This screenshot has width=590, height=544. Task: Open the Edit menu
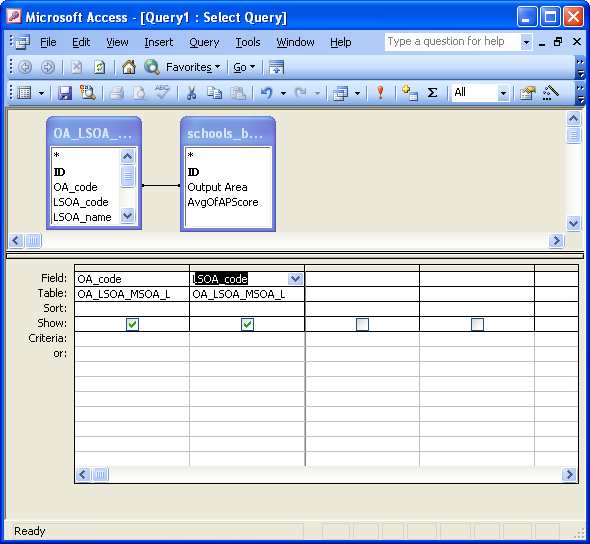point(81,42)
